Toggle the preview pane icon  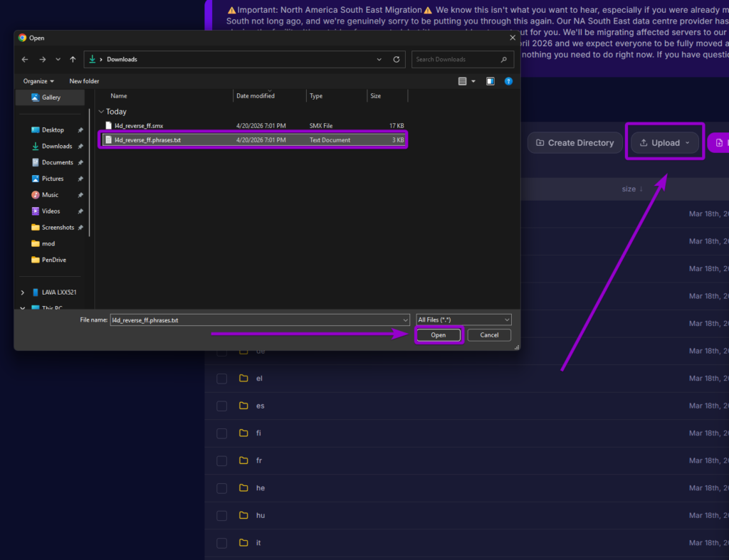point(490,80)
